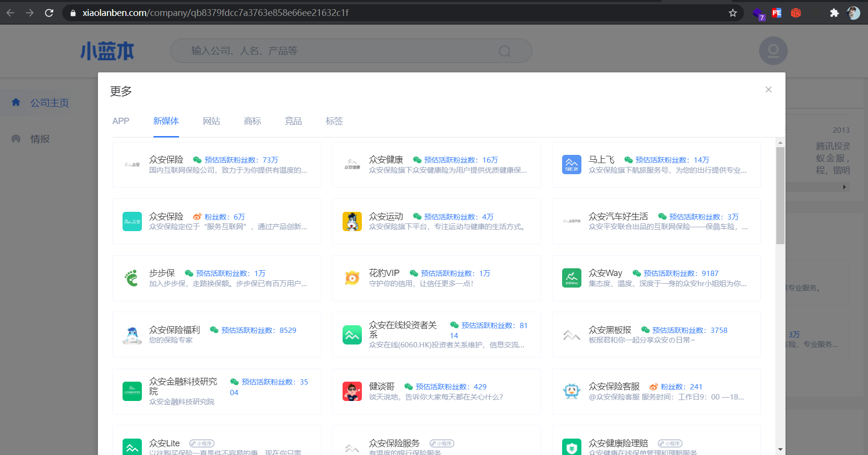Click the 花豹VIP logo

coord(352,278)
